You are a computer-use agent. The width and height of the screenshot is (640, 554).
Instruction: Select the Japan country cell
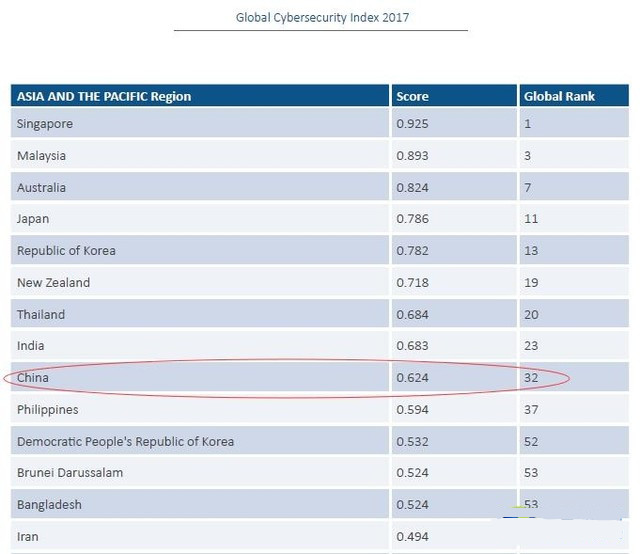200,218
